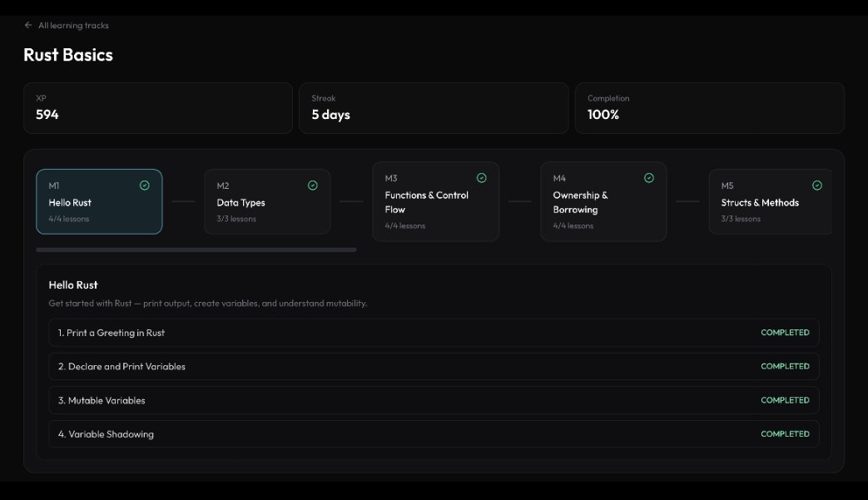This screenshot has height=500, width=868.
Task: Open the M3 Functions & Control Flow module
Action: [436, 201]
